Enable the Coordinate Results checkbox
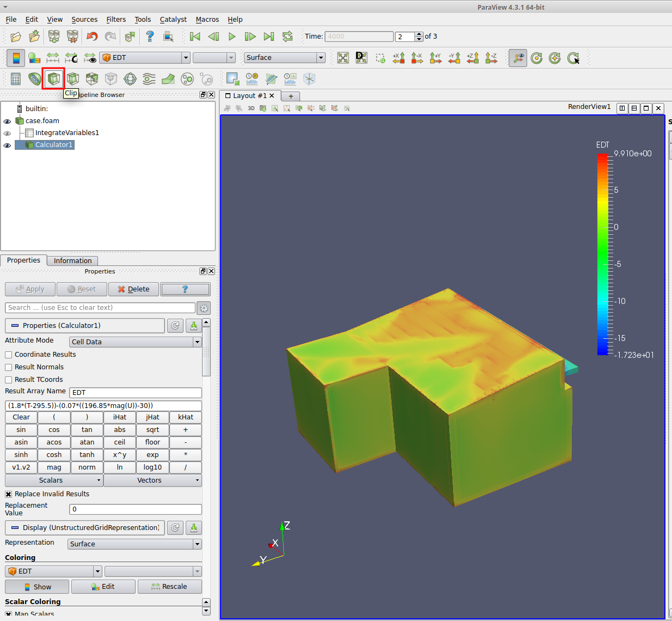The height and width of the screenshot is (621, 672). 9,355
